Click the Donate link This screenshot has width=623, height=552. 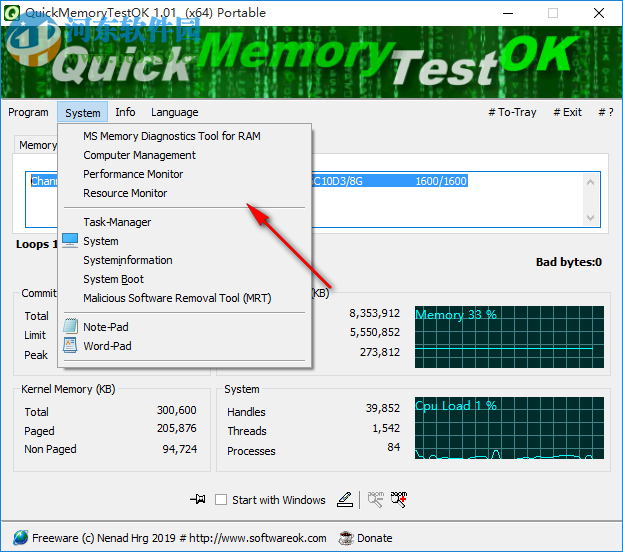(375, 538)
